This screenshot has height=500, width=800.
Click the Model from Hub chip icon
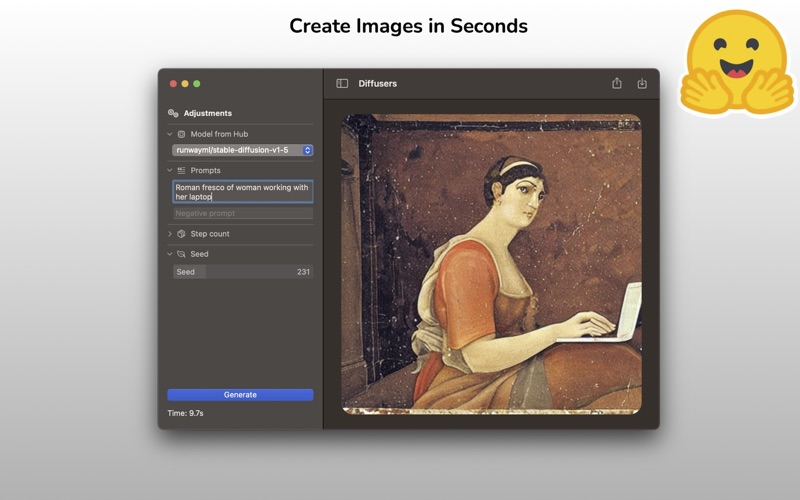point(181,134)
